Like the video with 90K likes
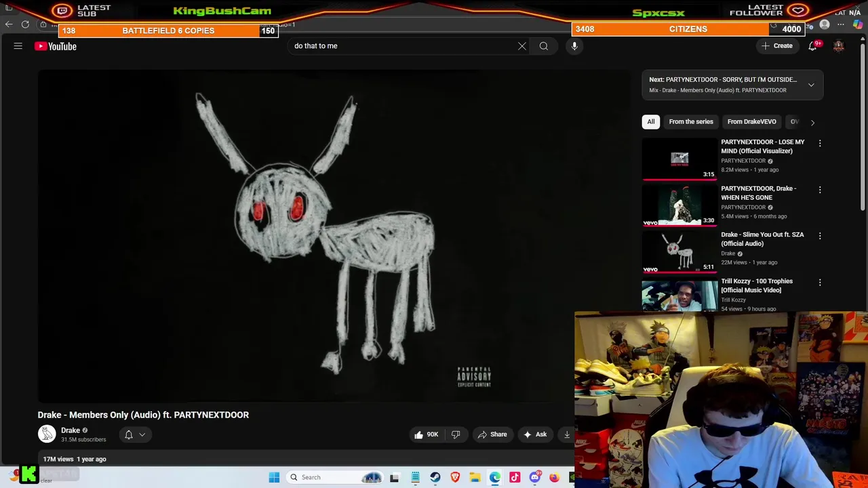 coord(426,434)
